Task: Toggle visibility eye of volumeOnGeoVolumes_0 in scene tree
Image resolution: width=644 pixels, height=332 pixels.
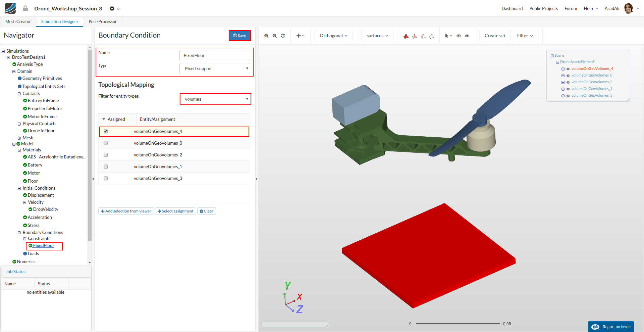Action: point(568,76)
